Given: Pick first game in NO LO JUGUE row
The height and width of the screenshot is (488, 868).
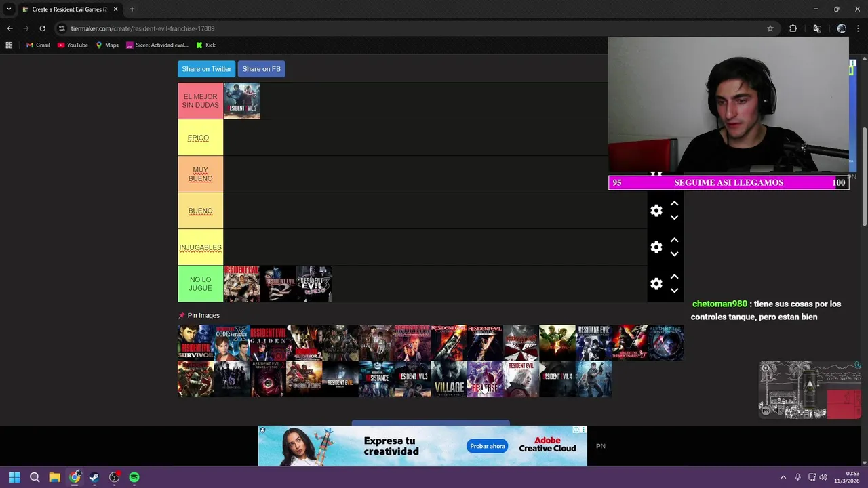Looking at the screenshot, I should tap(241, 284).
